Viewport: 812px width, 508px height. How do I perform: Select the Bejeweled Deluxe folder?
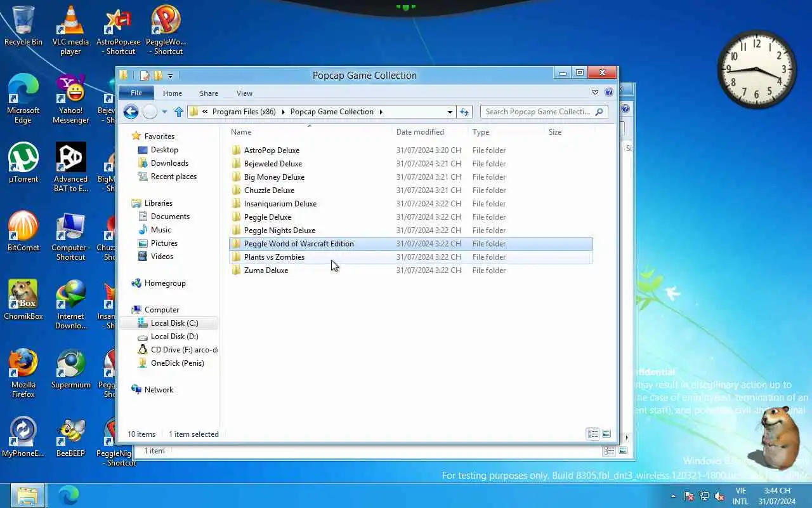point(410,164)
